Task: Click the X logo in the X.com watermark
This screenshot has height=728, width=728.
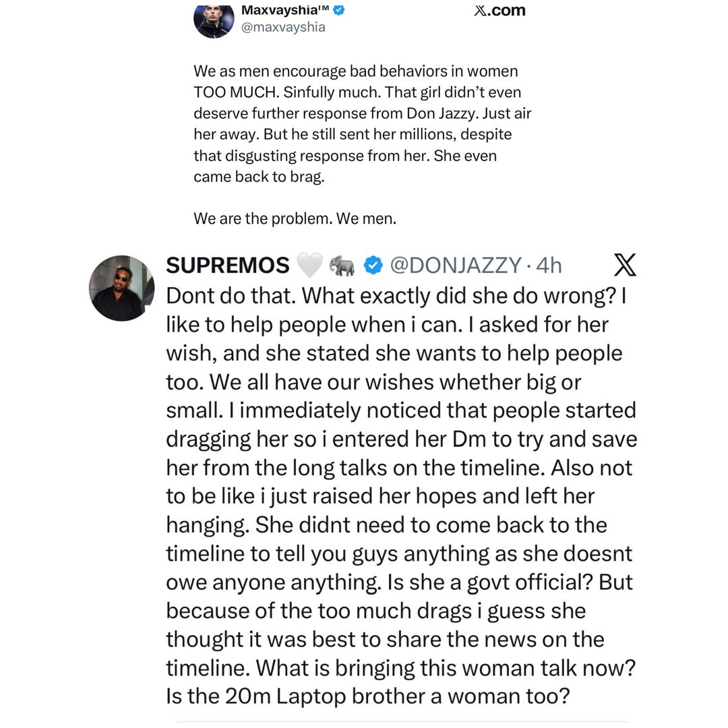Action: pos(481,11)
